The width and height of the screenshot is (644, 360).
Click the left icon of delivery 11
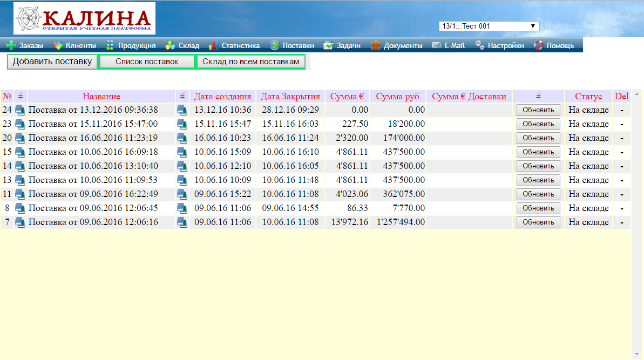point(20,194)
